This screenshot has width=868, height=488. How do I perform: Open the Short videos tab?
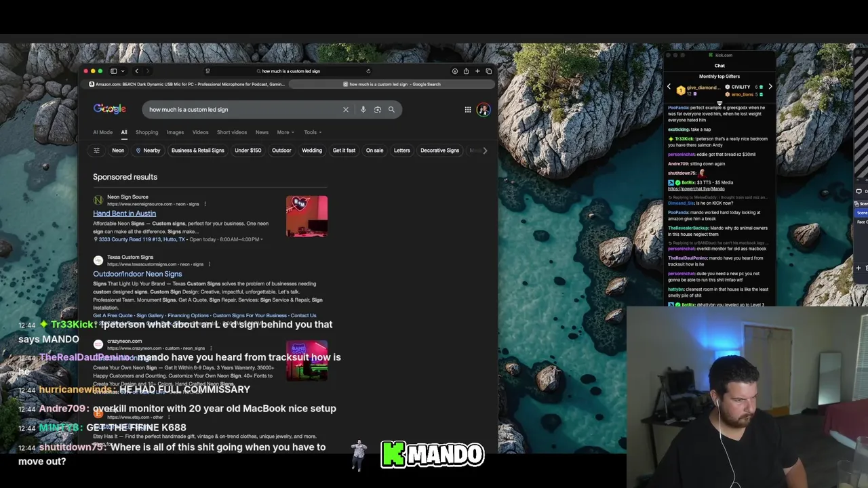coord(232,132)
